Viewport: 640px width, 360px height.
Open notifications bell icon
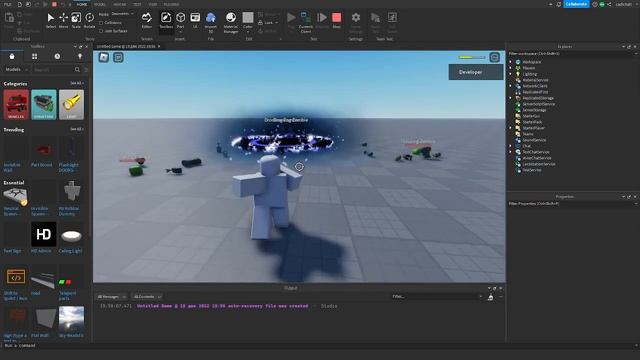(x=559, y=4)
